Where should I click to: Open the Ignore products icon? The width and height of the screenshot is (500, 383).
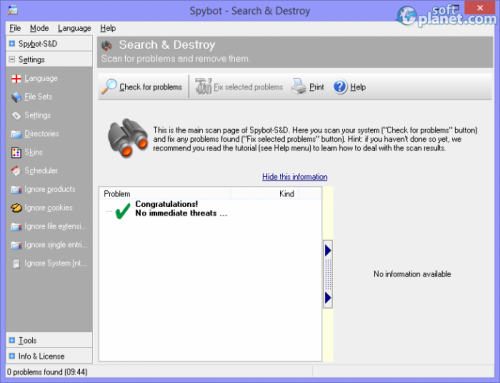(x=16, y=189)
